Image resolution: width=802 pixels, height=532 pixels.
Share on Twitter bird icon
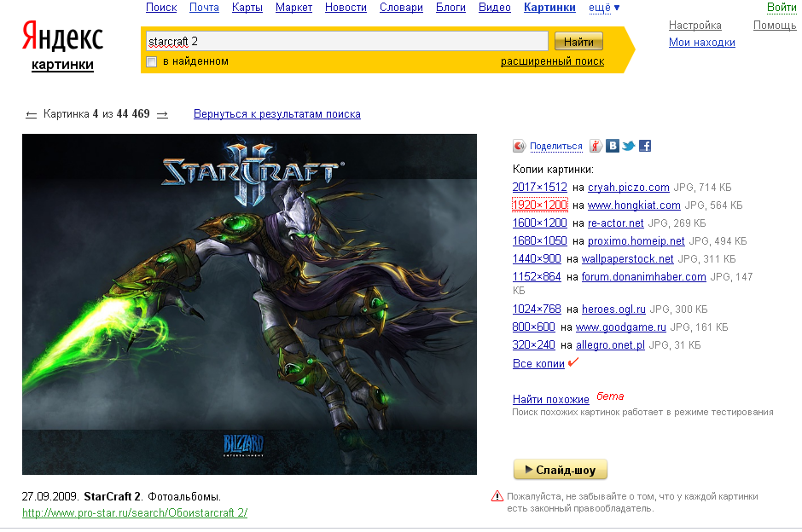[629, 146]
